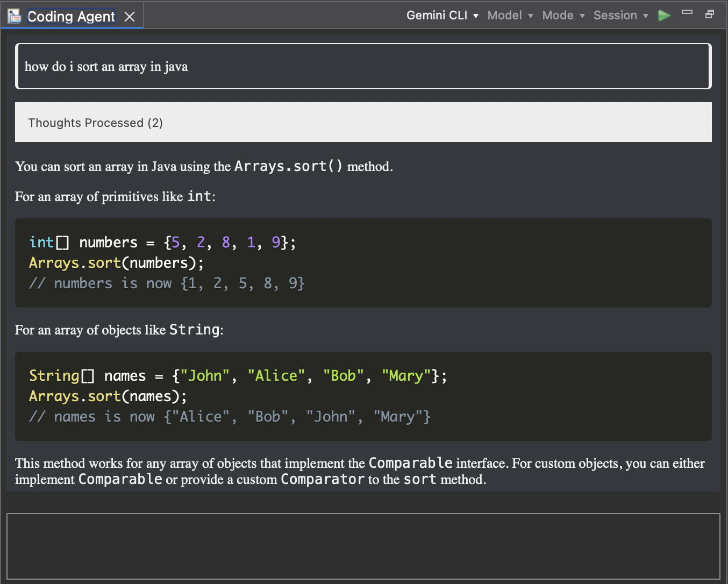This screenshot has width=728, height=584.
Task: Click the 'Comparator' word in the last paragraph
Action: [x=323, y=479]
